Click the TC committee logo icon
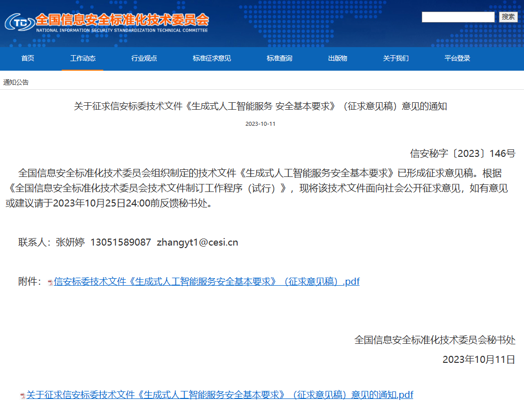 click(19, 22)
